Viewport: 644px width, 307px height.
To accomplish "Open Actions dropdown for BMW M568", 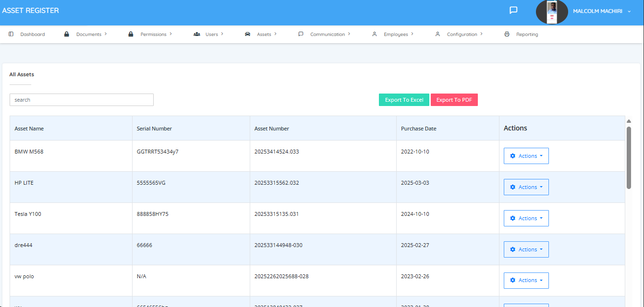I will pos(526,156).
